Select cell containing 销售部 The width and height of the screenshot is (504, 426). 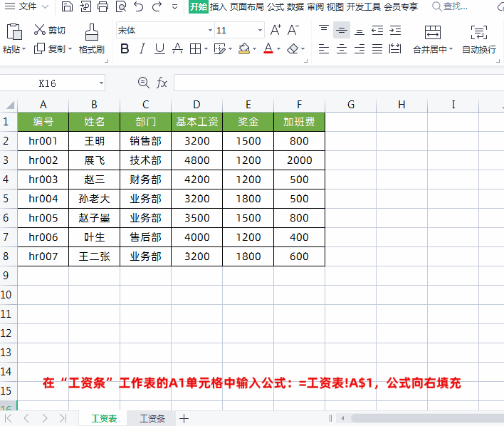click(146, 141)
